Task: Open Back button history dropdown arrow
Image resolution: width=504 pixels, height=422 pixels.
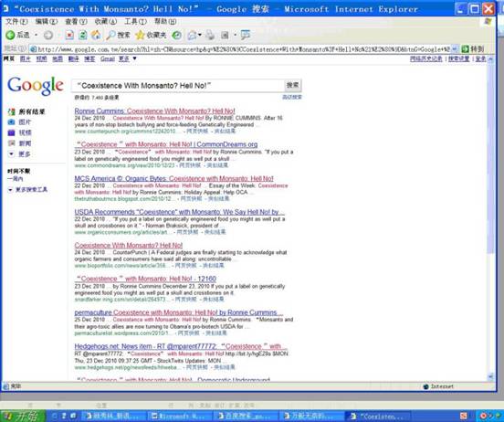Action: pyautogui.click(x=36, y=35)
